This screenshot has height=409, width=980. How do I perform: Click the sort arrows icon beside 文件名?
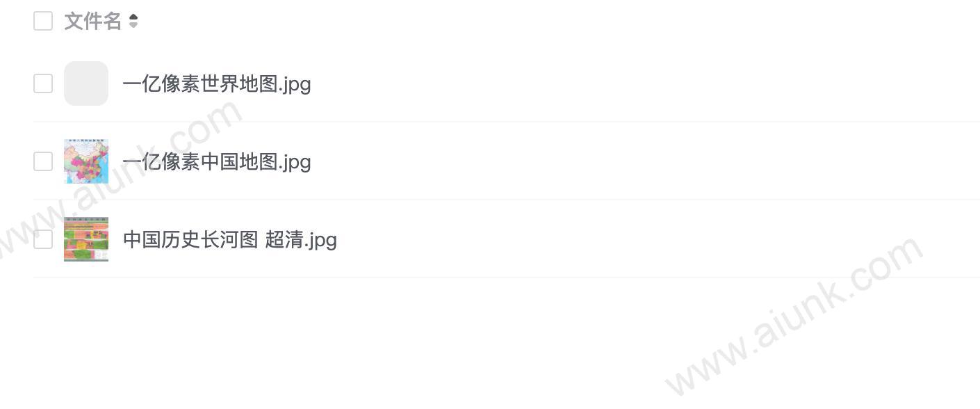[x=133, y=22]
